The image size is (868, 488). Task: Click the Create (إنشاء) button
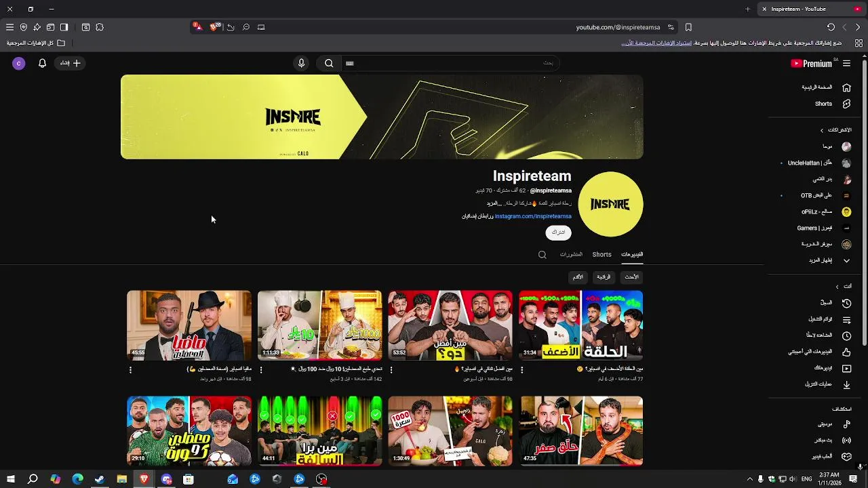pyautogui.click(x=70, y=63)
